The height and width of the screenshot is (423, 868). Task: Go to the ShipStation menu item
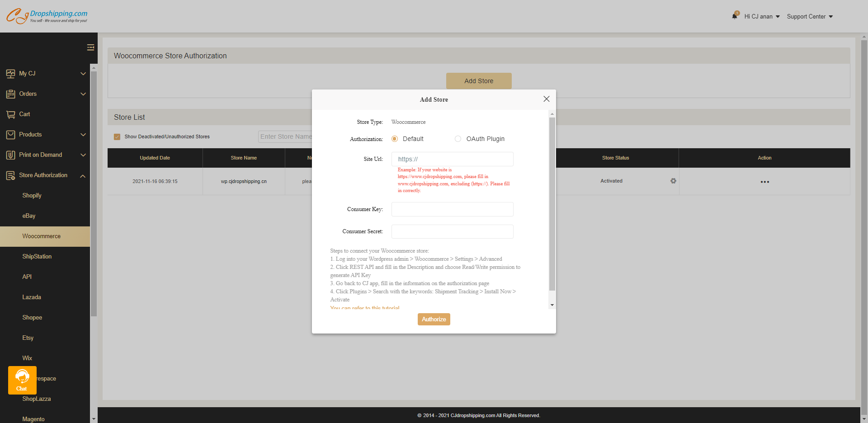tap(37, 256)
